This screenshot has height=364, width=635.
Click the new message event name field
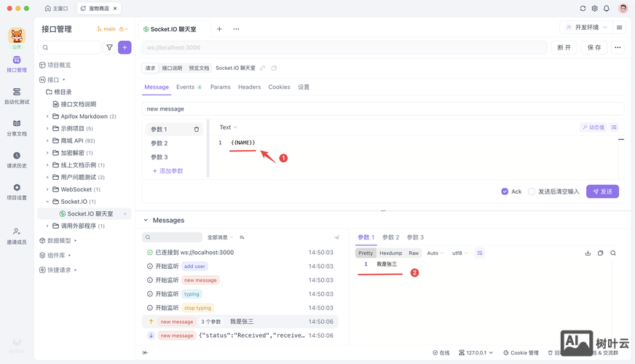[383, 108]
